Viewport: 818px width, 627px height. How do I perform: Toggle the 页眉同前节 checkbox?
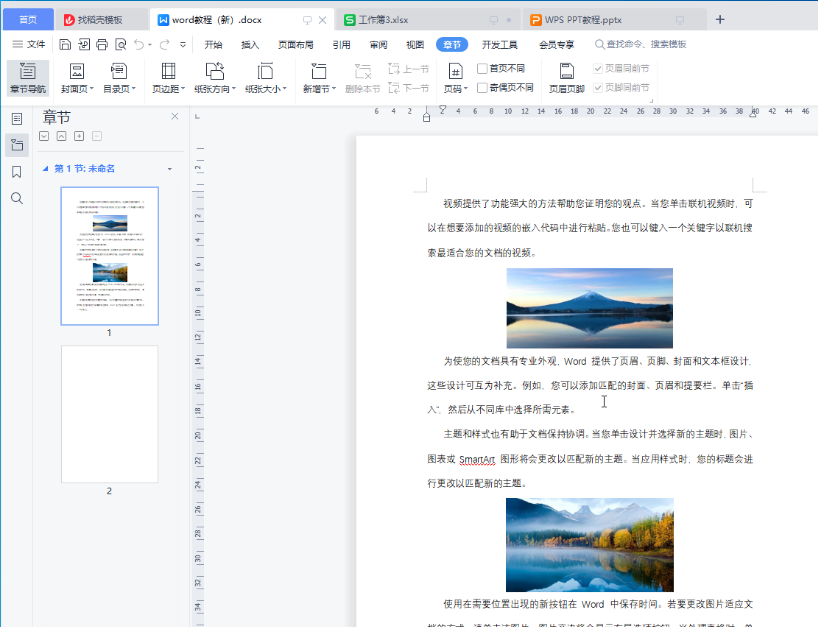(598, 68)
